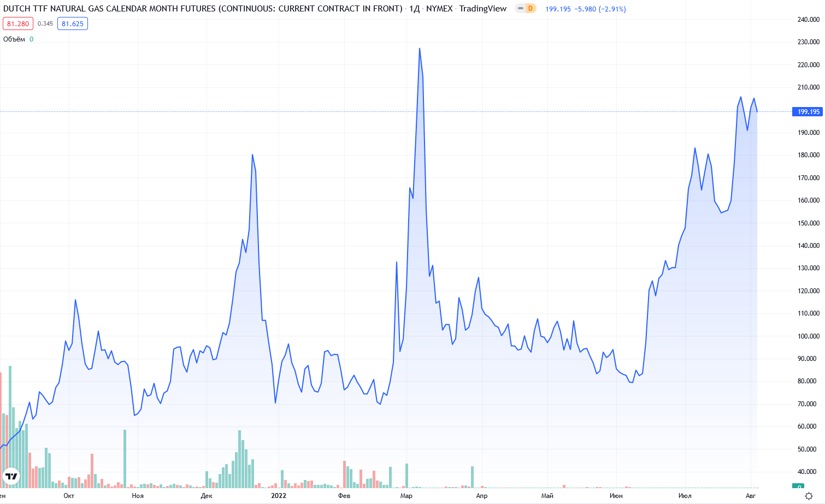Click the −5.980 (−2.91%) price change text
Image resolution: width=825 pixels, height=504 pixels.
tap(600, 9)
